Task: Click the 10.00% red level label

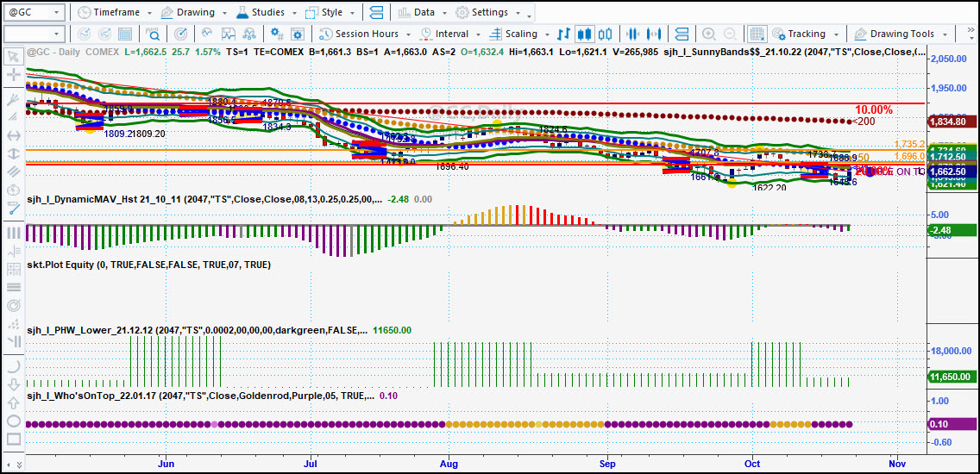Action: click(873, 109)
